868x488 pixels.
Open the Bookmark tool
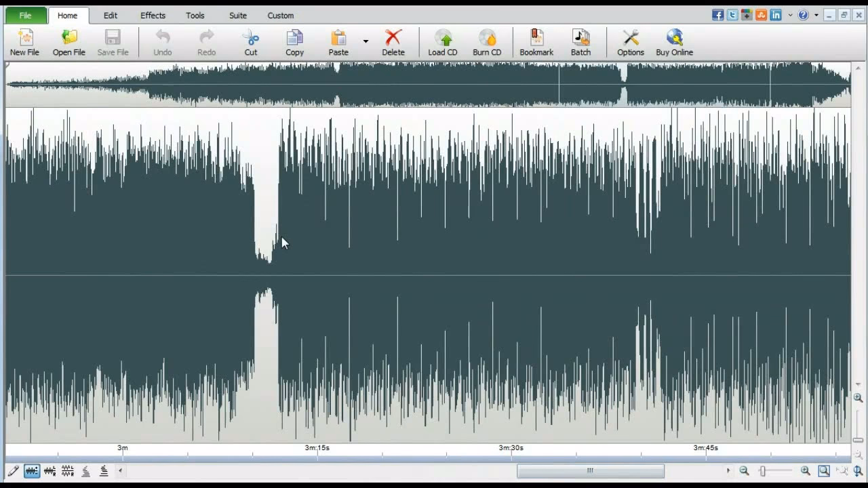[536, 42]
